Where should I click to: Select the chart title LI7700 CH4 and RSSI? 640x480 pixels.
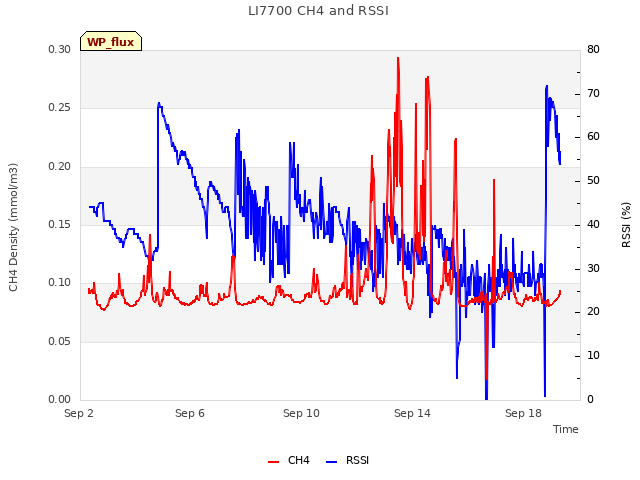[x=318, y=11]
